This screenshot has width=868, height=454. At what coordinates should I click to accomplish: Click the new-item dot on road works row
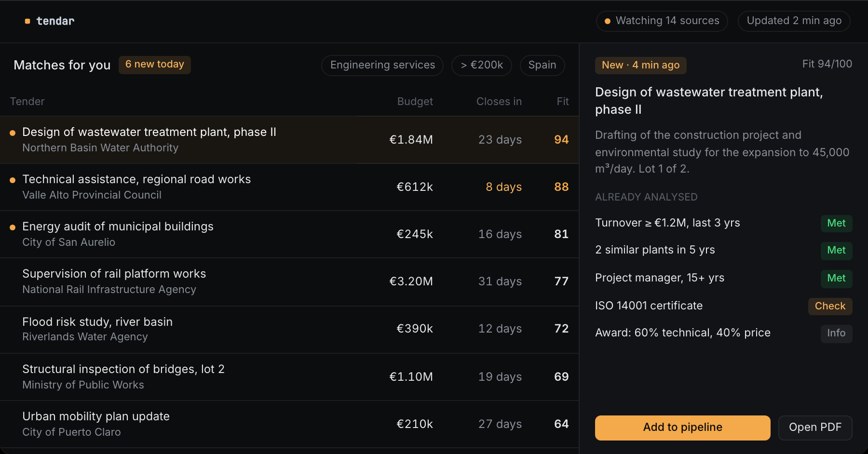[x=13, y=180]
